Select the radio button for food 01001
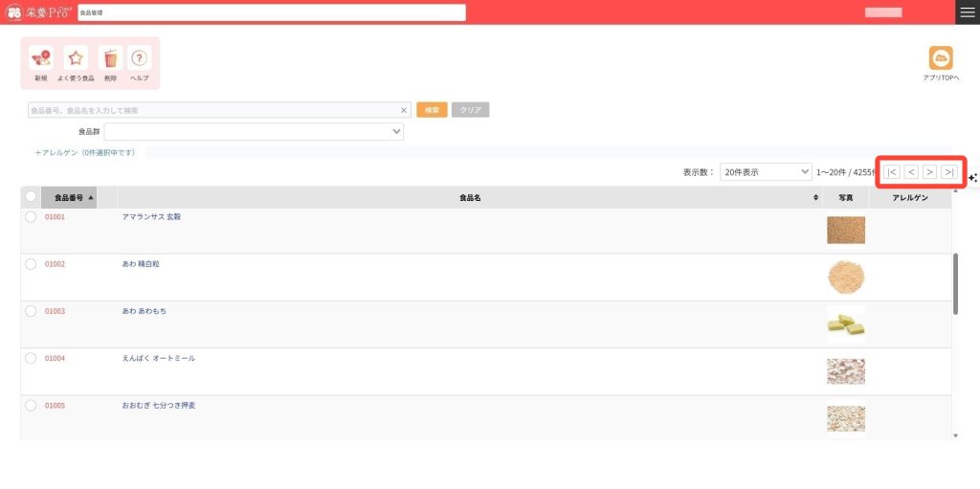 pyautogui.click(x=31, y=217)
